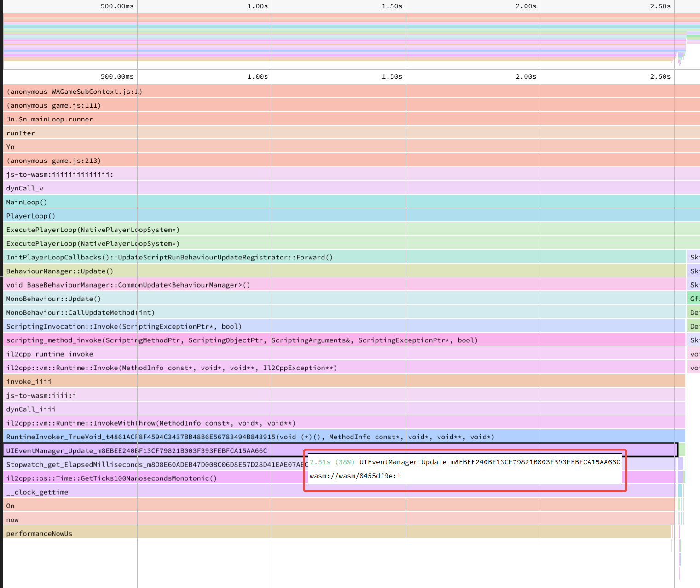Viewport: 700px width, 588px height.
Task: Select the MainLoop() flame bar
Action: point(352,202)
